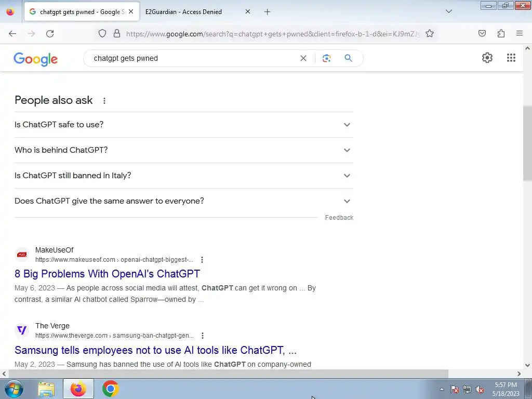The width and height of the screenshot is (532, 399).
Task: Click the MakeUseOf site favicon
Action: pos(22,255)
